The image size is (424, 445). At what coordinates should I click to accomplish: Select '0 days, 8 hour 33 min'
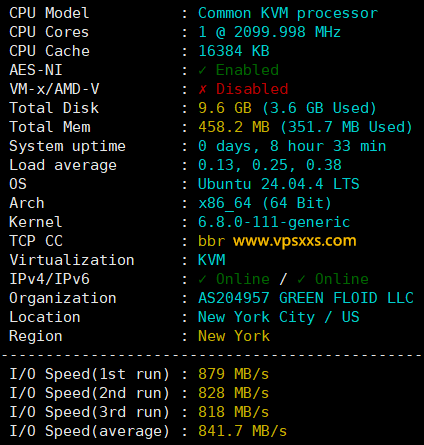(292, 147)
